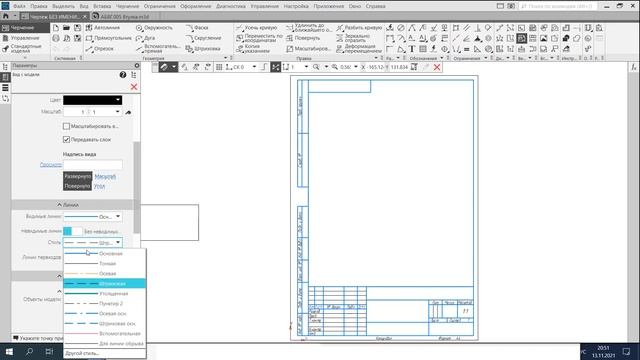Open Параметры panel settings gear

point(137,65)
